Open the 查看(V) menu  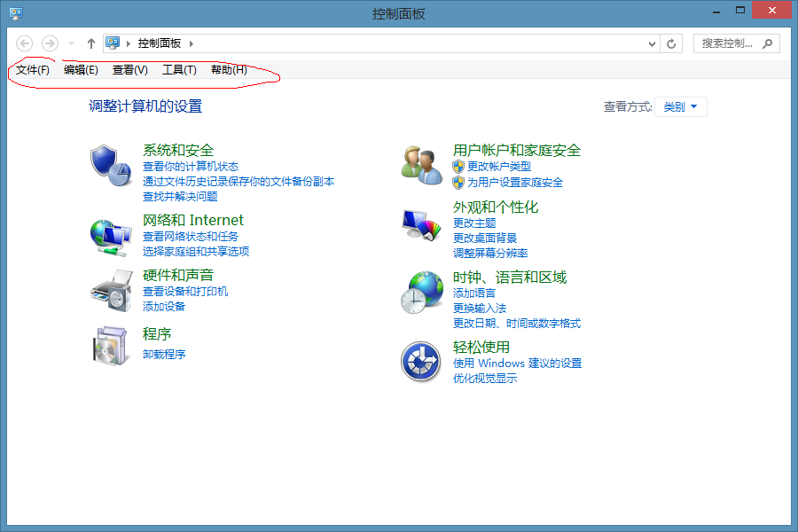point(129,70)
